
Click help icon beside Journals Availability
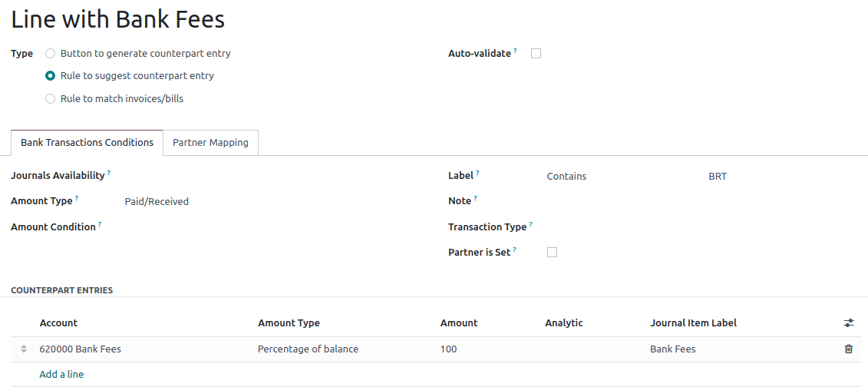click(x=109, y=174)
